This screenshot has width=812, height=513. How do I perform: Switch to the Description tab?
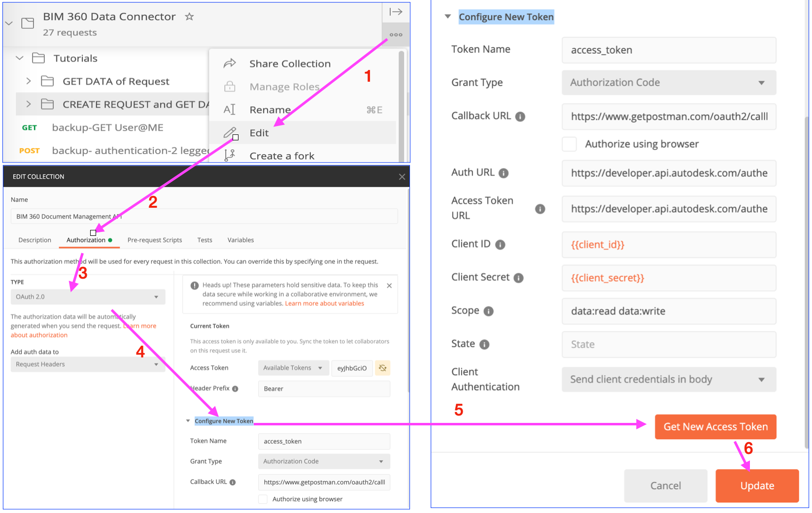click(35, 240)
